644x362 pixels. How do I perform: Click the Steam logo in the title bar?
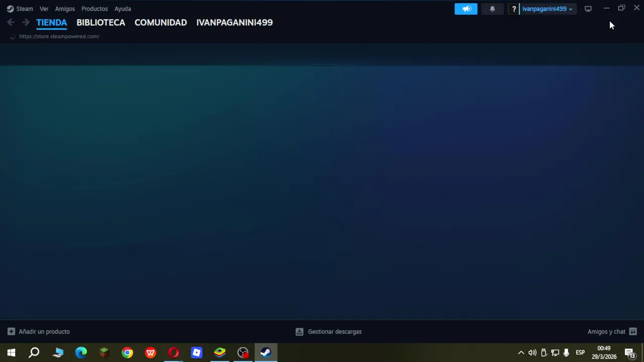pyautogui.click(x=10, y=9)
